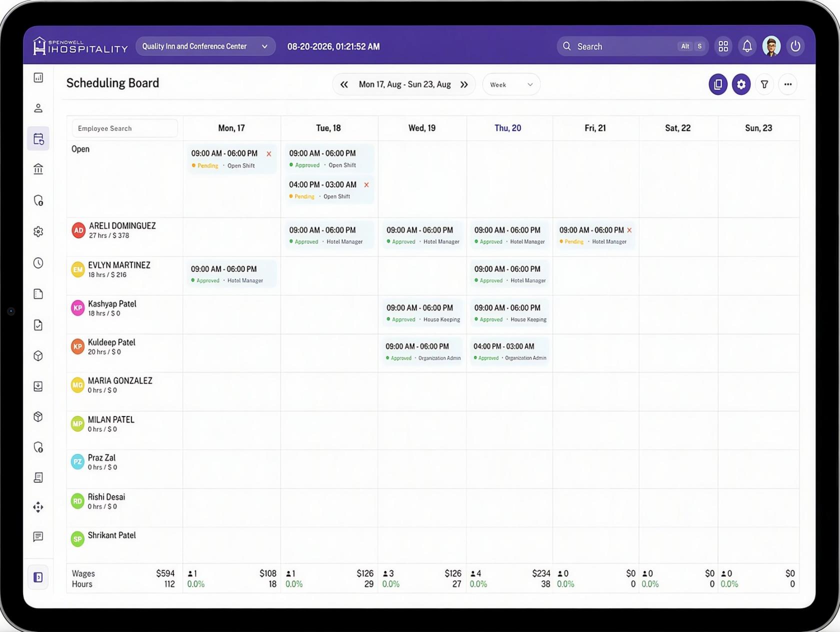The image size is (840, 632).
Task: Remove the Monday open shift with red X
Action: point(269,154)
